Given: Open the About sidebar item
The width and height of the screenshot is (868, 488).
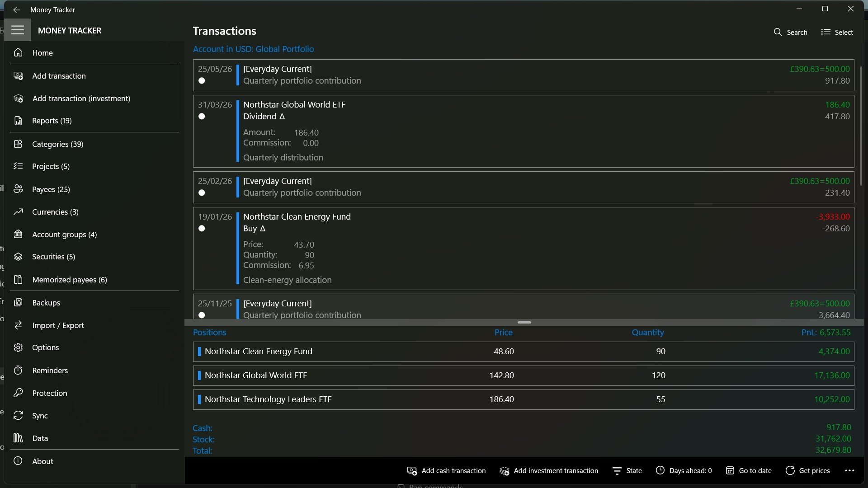Looking at the screenshot, I should coord(94,461).
